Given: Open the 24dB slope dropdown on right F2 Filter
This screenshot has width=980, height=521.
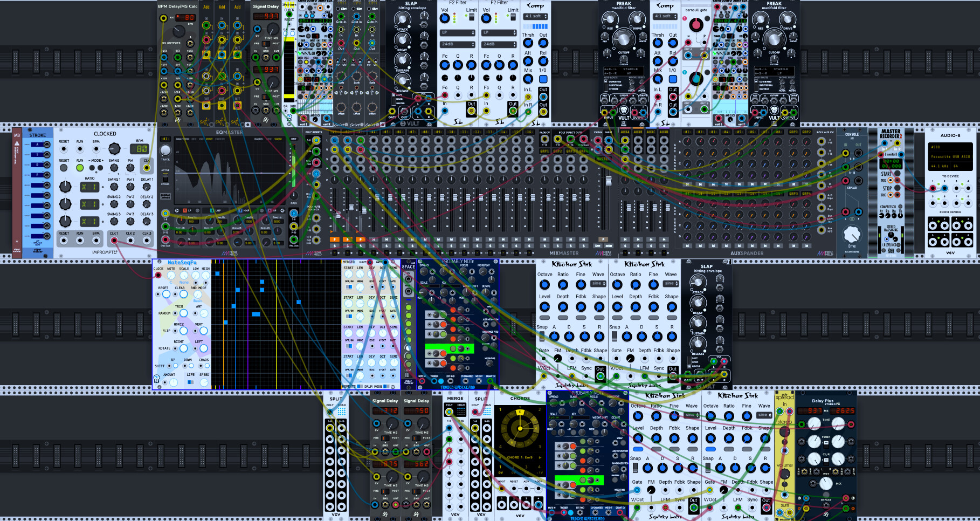Looking at the screenshot, I should [x=499, y=44].
